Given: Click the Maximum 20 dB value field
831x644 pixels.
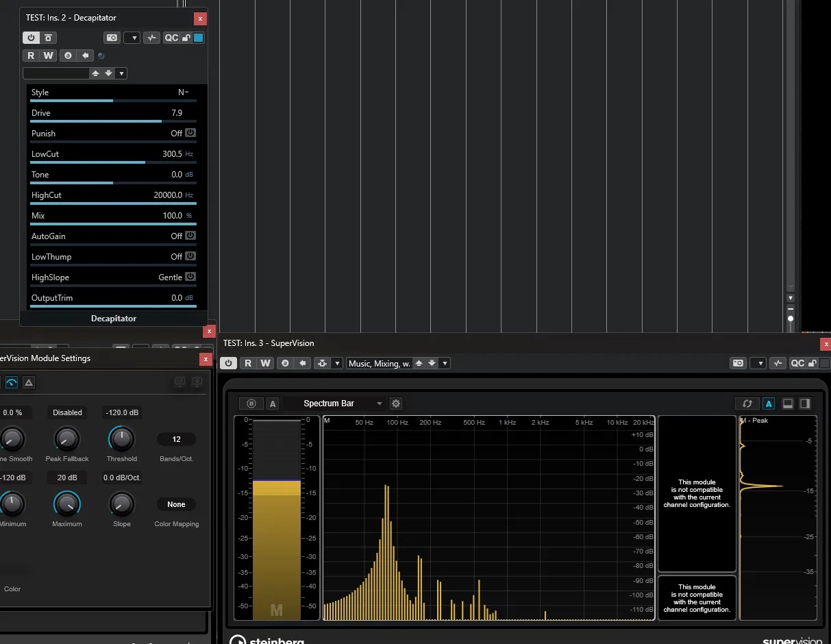Looking at the screenshot, I should [67, 478].
